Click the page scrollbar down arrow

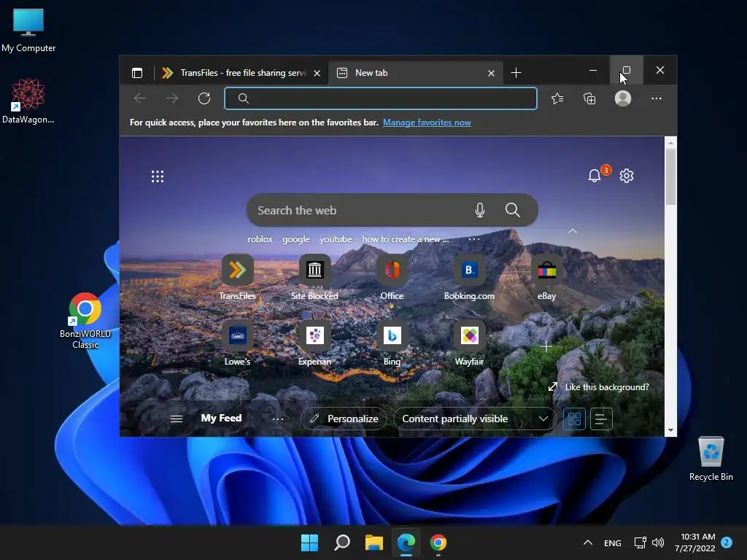tap(671, 430)
